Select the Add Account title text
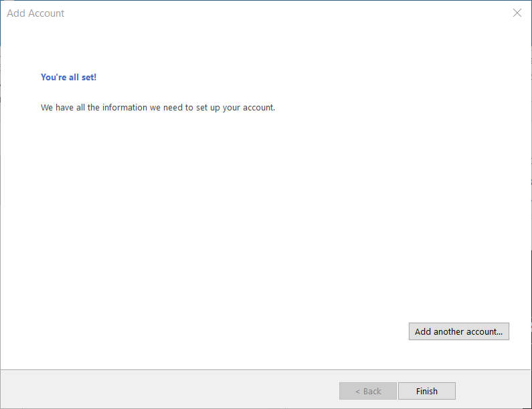This screenshot has height=409, width=532. click(x=35, y=13)
